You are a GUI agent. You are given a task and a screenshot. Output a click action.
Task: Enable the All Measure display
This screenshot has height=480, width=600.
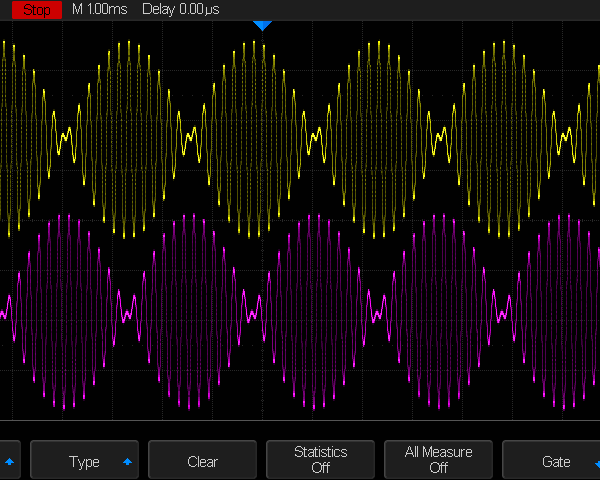(x=438, y=460)
